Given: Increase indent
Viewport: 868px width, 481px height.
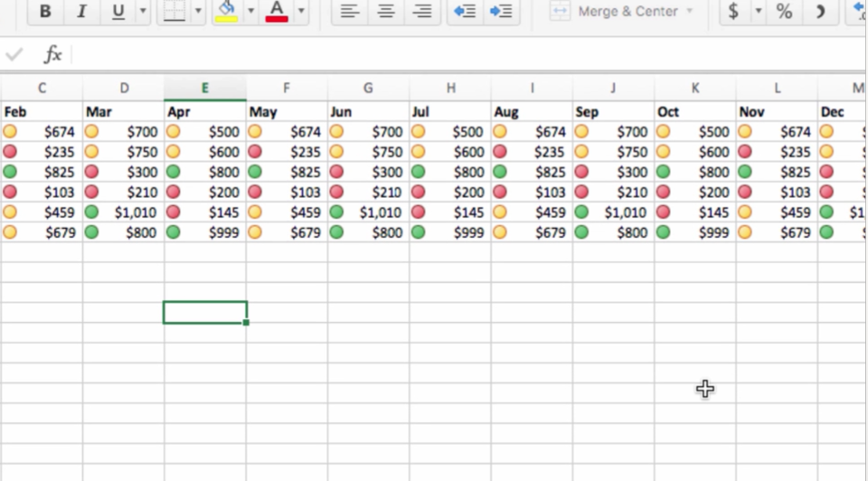Looking at the screenshot, I should pos(501,11).
